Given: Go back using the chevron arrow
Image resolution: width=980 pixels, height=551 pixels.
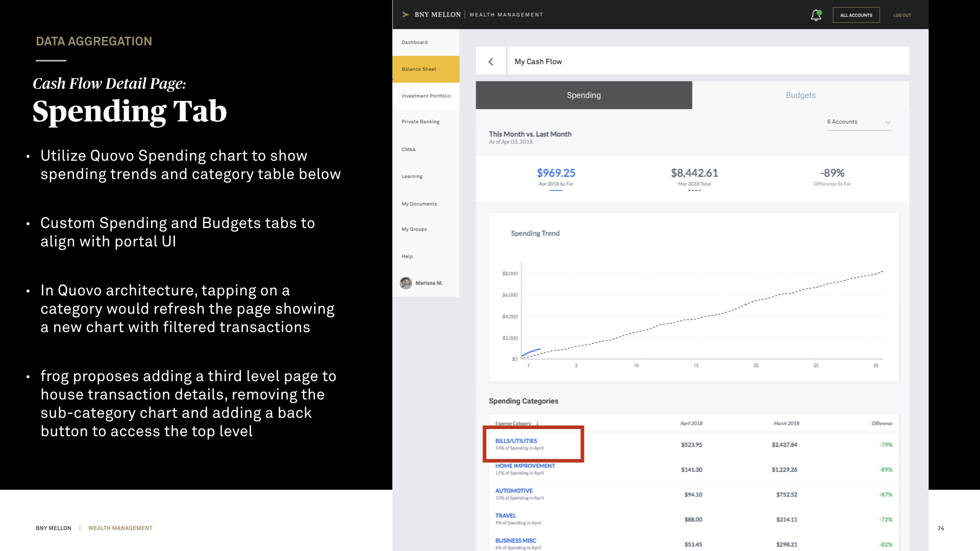Looking at the screenshot, I should click(x=491, y=62).
